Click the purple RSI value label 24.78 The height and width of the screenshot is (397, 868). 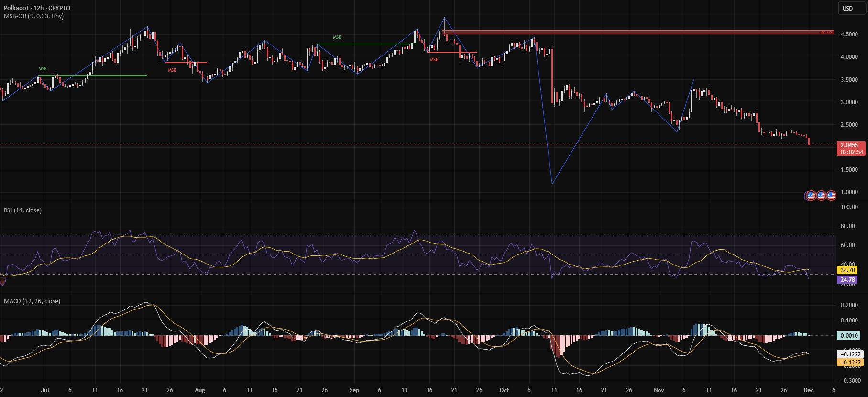pos(847,280)
